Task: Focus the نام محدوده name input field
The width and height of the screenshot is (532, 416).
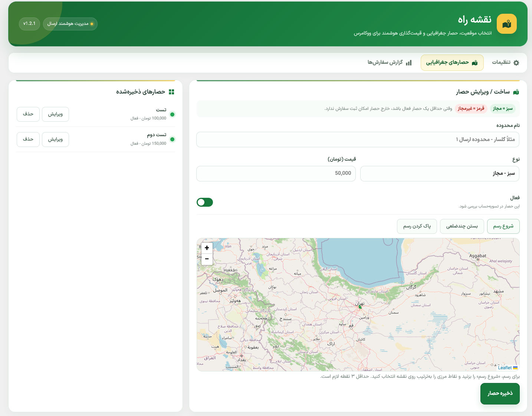Action: click(358, 140)
